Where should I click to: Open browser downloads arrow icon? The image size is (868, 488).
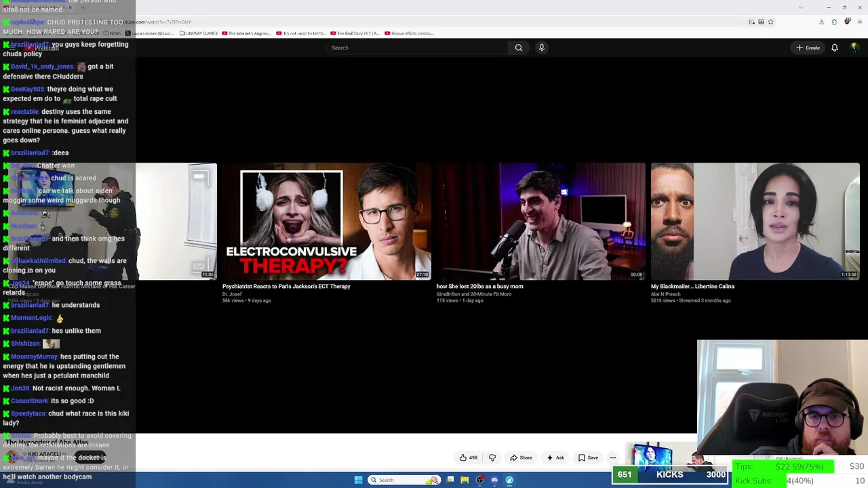[821, 22]
